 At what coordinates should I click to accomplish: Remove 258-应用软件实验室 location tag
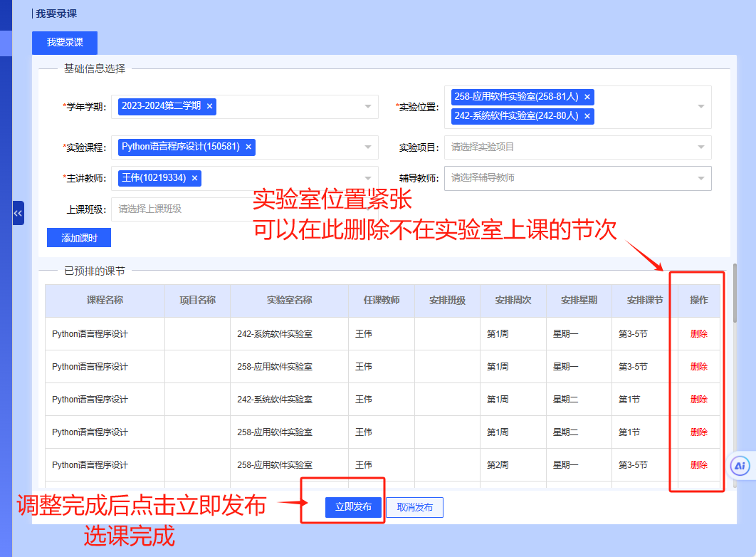[587, 97]
